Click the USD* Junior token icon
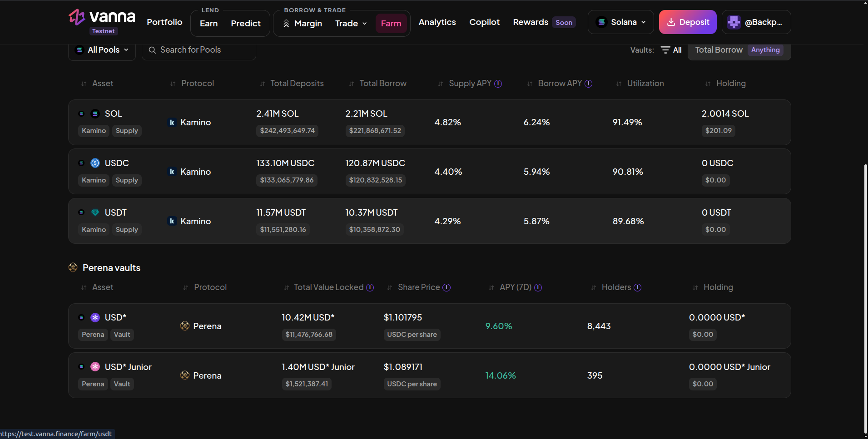The image size is (868, 439). click(x=95, y=367)
